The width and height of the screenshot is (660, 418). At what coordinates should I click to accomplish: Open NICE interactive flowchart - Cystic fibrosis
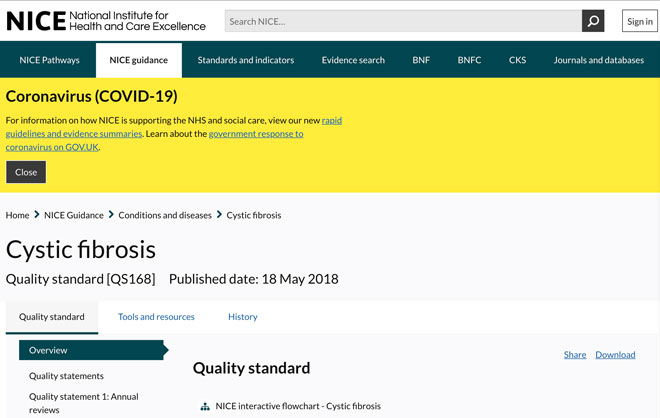(298, 406)
